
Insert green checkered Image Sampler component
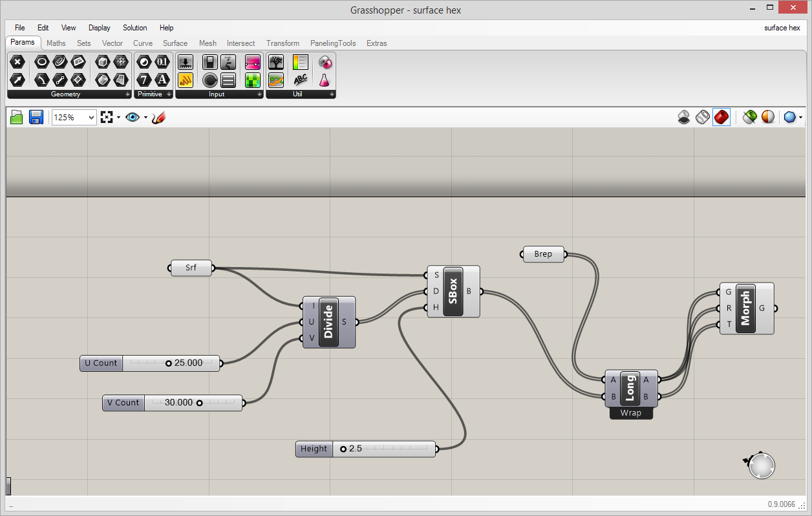(x=252, y=80)
